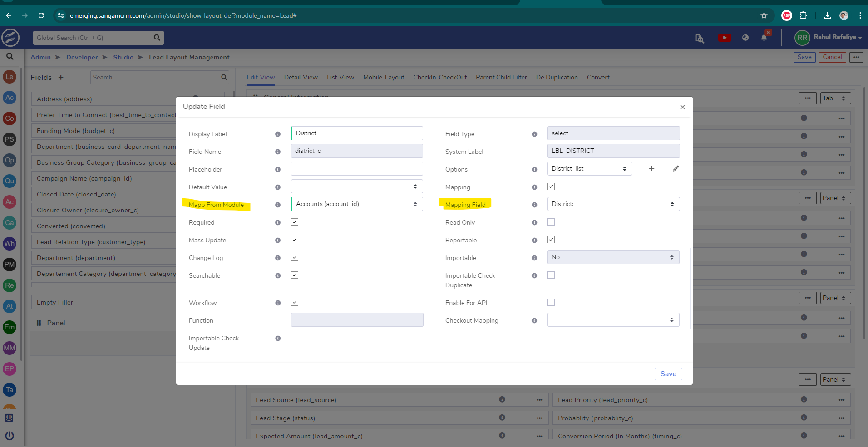Viewport: 868px width, 447px height.
Task: Edit District_list options with pencil icon
Action: point(676,168)
